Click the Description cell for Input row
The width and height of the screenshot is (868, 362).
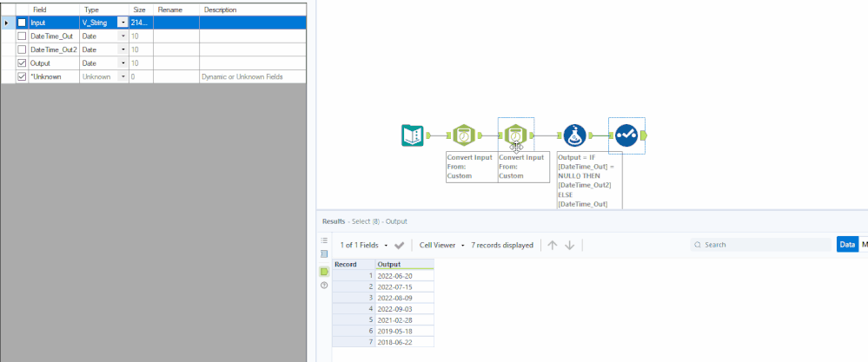tap(253, 23)
